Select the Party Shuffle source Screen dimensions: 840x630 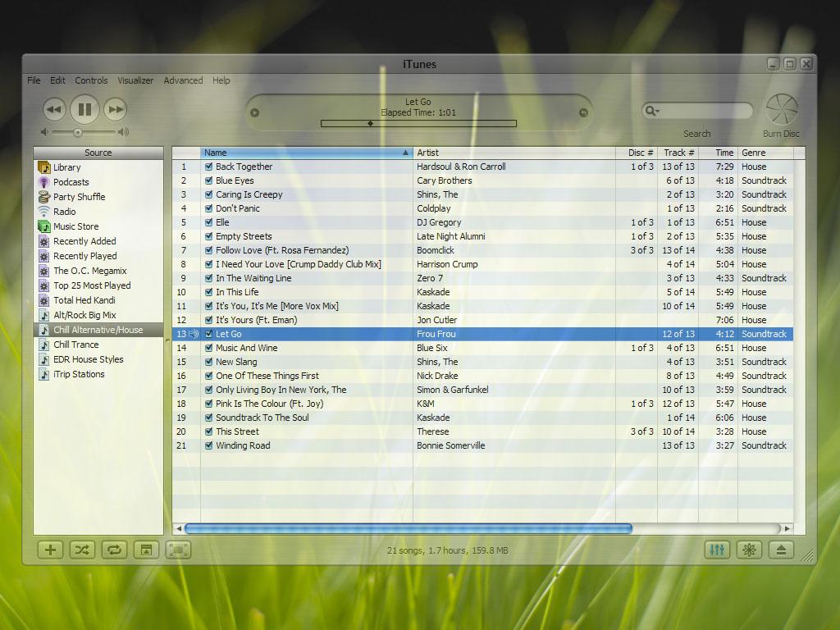coord(79,197)
